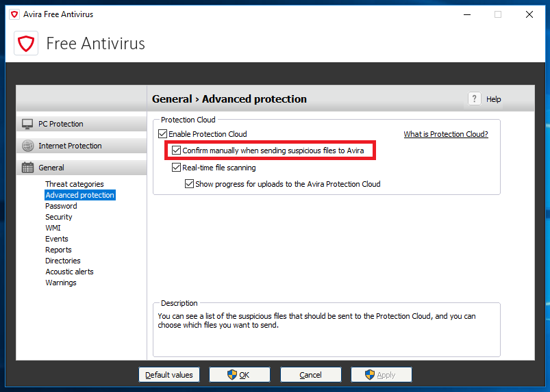Select Threat categories in the tree

[x=75, y=184]
